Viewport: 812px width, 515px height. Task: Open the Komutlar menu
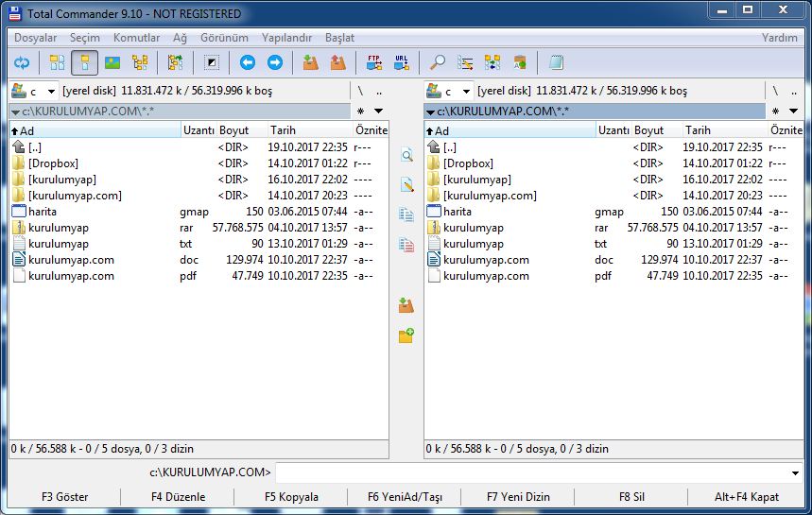tap(137, 38)
